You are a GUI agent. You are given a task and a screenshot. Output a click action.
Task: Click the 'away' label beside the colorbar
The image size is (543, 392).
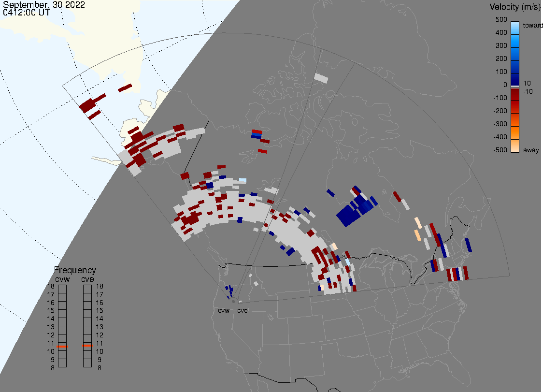click(531, 150)
